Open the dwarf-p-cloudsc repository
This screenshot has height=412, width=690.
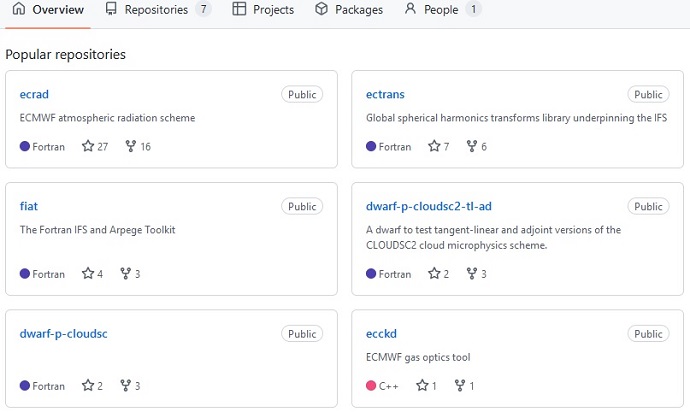pyautogui.click(x=63, y=334)
